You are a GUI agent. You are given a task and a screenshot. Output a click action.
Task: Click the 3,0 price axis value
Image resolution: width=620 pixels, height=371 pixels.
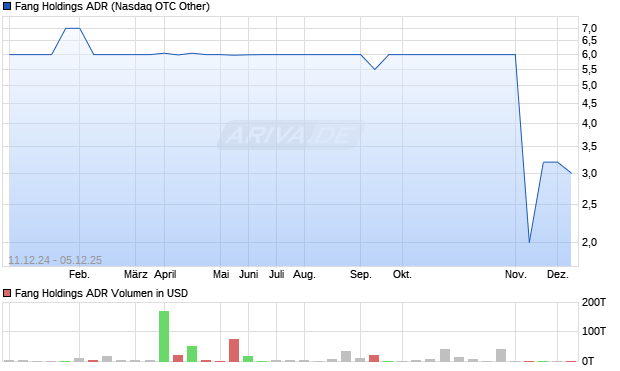[x=589, y=174]
